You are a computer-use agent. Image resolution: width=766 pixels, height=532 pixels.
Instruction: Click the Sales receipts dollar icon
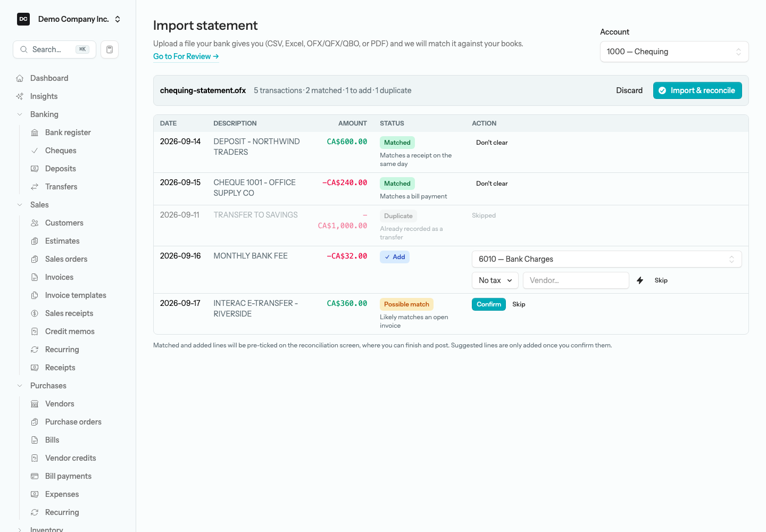tap(35, 313)
